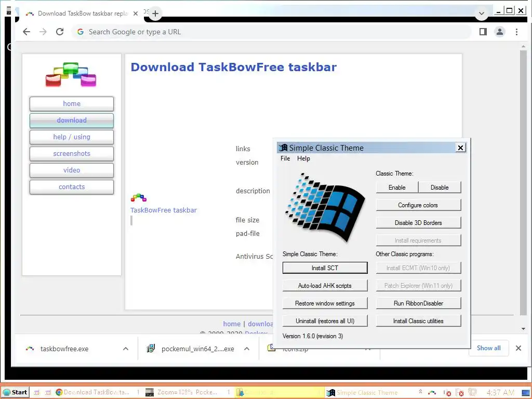Click the Google logo in the address bar
Viewport: 532px width, 399px height.
(81, 32)
